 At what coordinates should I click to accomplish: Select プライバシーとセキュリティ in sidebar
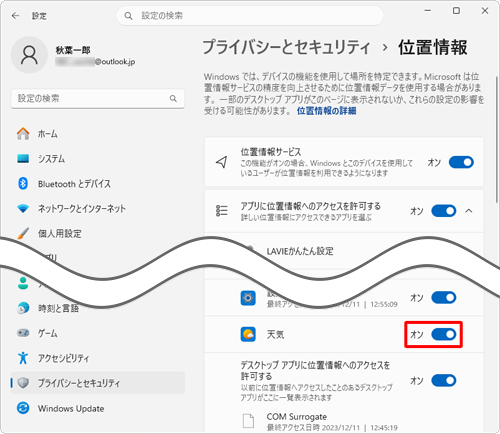98,383
